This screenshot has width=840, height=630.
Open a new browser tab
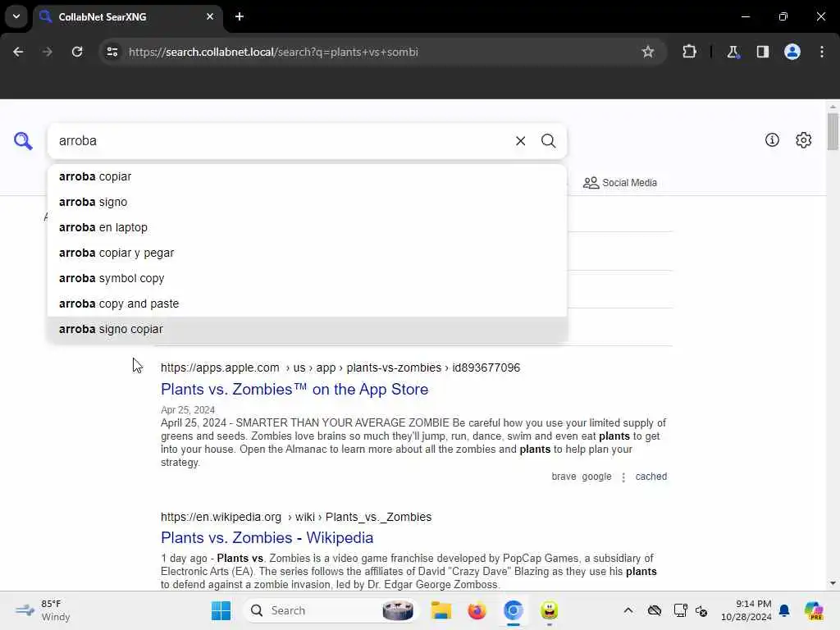pos(240,16)
